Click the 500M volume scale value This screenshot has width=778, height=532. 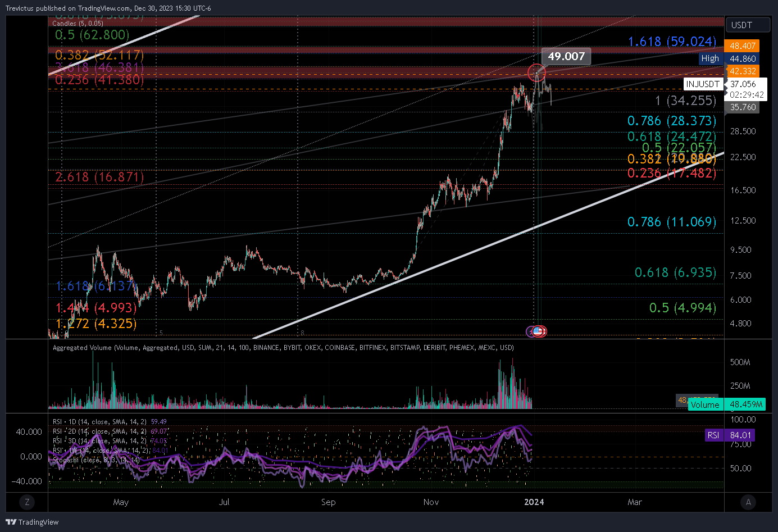740,362
